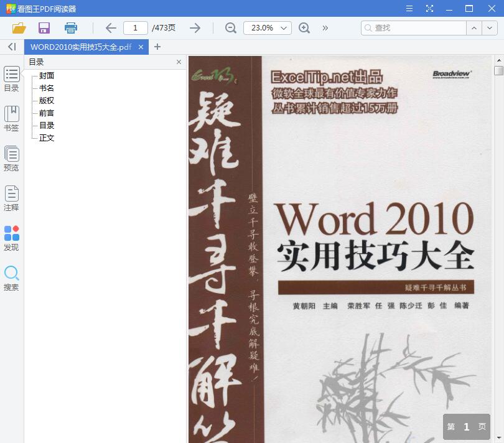The height and width of the screenshot is (443, 504).
Task: Click the book cover page image
Action: [x=340, y=249]
